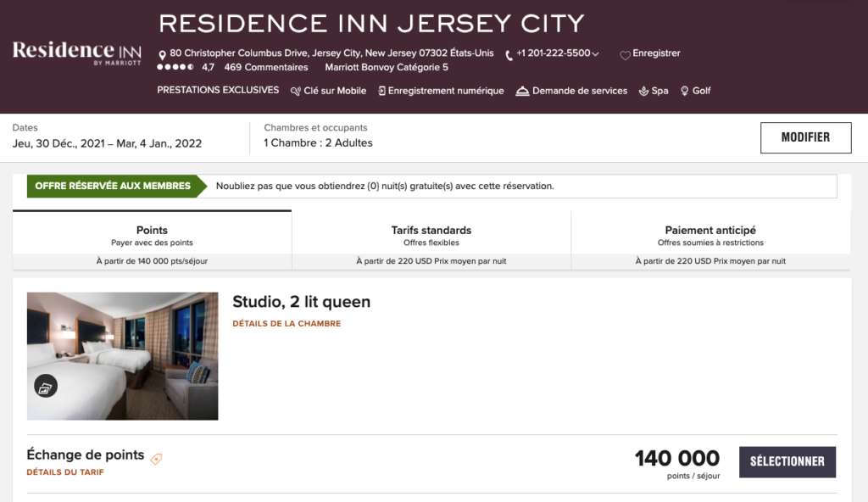The image size is (868, 502).
Task: Switch to the Tarifs standards tab
Action: point(431,236)
